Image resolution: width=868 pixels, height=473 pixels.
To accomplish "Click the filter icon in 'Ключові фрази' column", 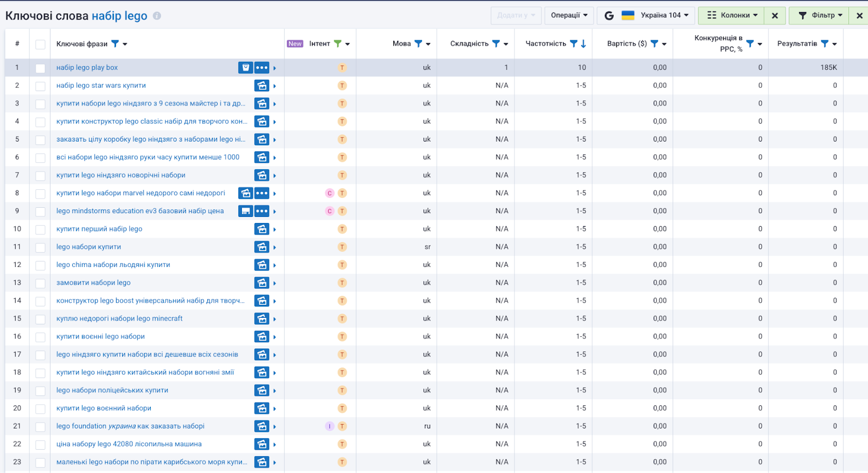I will pos(115,44).
